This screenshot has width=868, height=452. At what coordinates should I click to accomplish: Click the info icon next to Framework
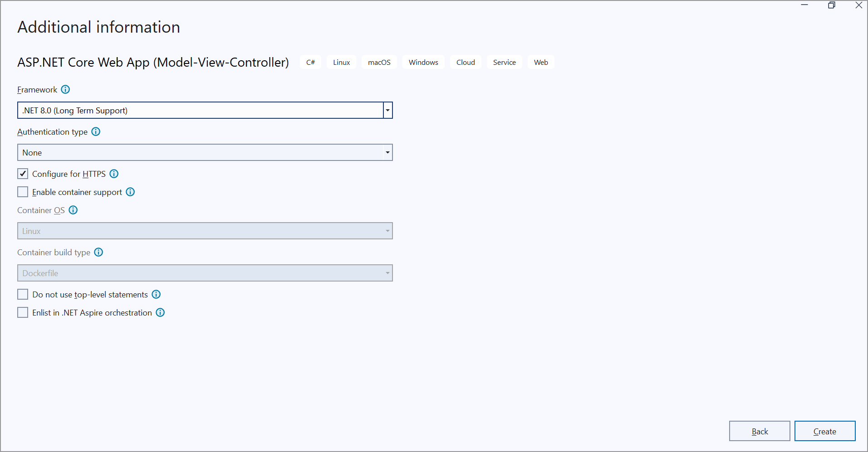65,89
